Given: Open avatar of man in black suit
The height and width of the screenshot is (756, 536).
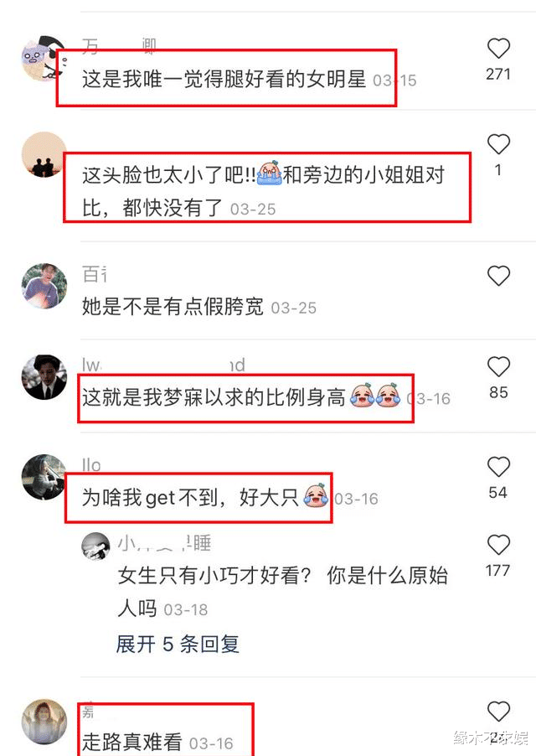Looking at the screenshot, I should 44,377.
